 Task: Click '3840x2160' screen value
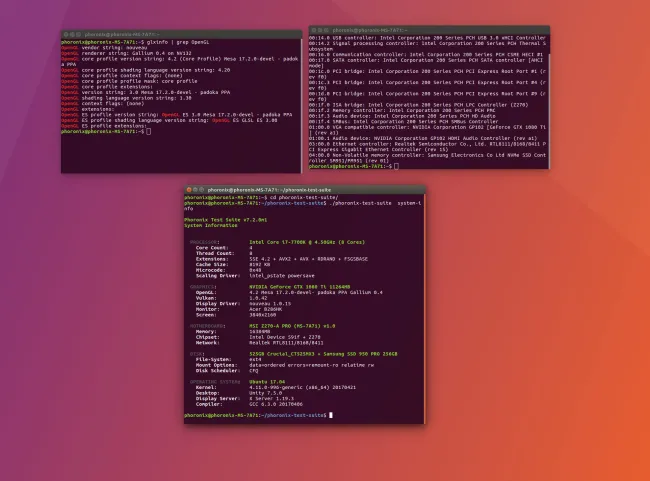pos(262,315)
